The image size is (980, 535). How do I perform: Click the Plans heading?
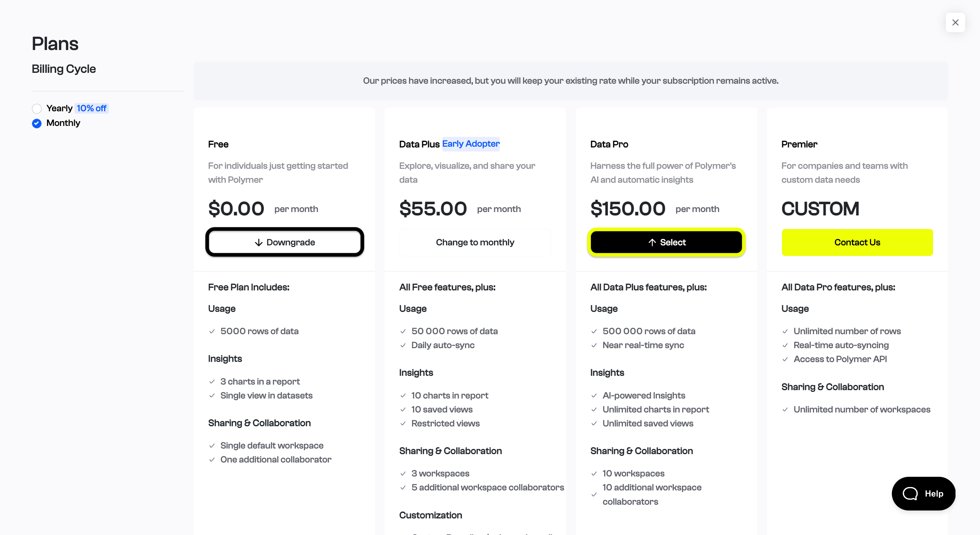pos(55,44)
